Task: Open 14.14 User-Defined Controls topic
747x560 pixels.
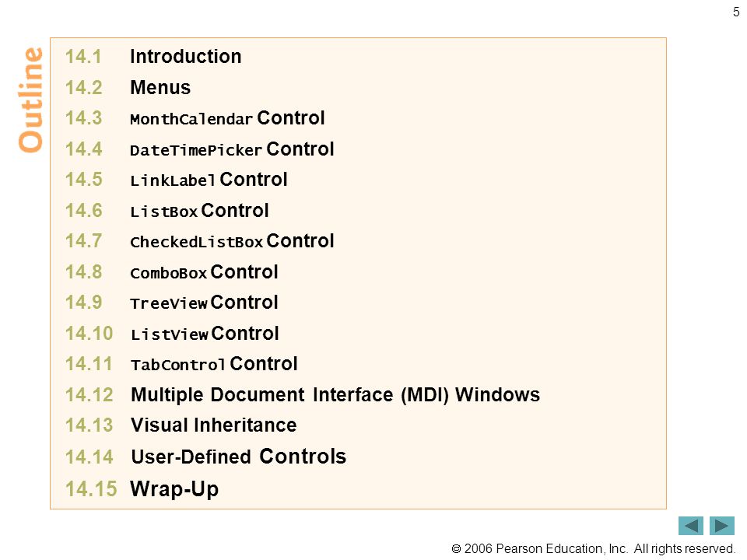Action: click(x=205, y=457)
